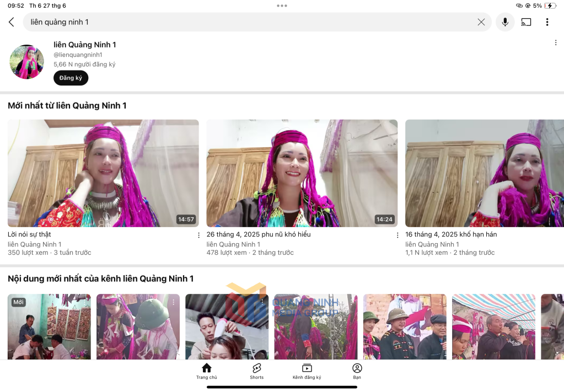Viewport: 564px width, 392px height.
Task: Clear the search query with the X icon
Action: coord(481,22)
